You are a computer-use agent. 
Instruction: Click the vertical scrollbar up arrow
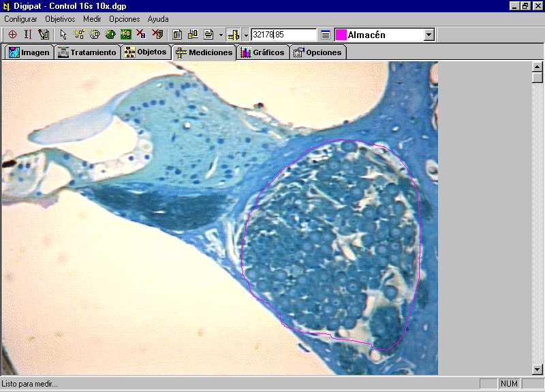[x=538, y=67]
